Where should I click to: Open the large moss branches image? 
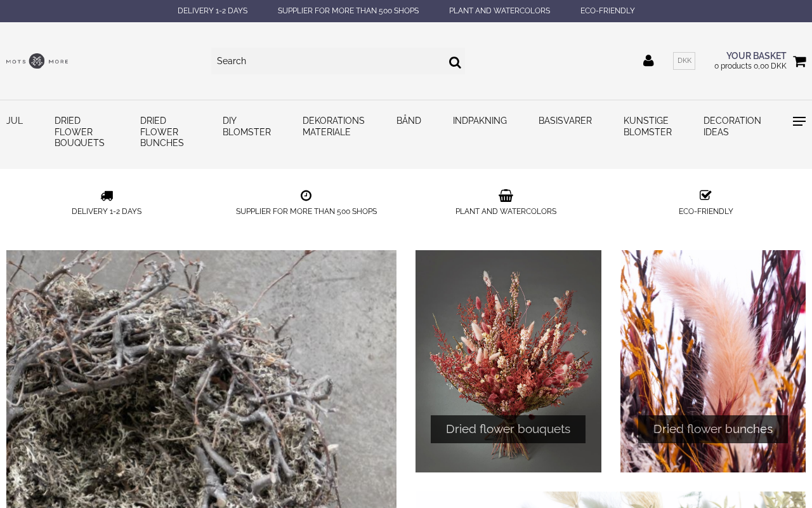[x=201, y=379]
